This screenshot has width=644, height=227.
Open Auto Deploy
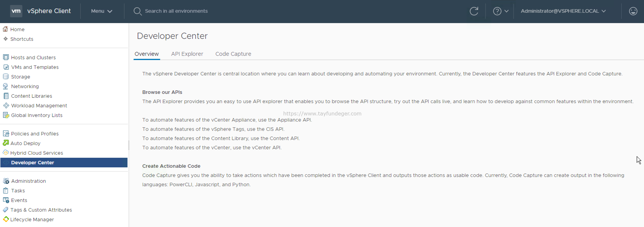pyautogui.click(x=25, y=143)
